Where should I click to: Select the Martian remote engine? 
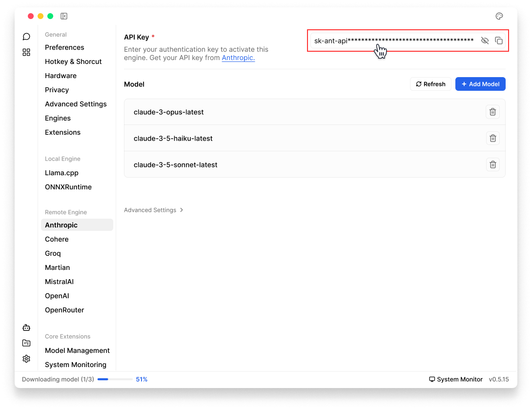point(57,267)
